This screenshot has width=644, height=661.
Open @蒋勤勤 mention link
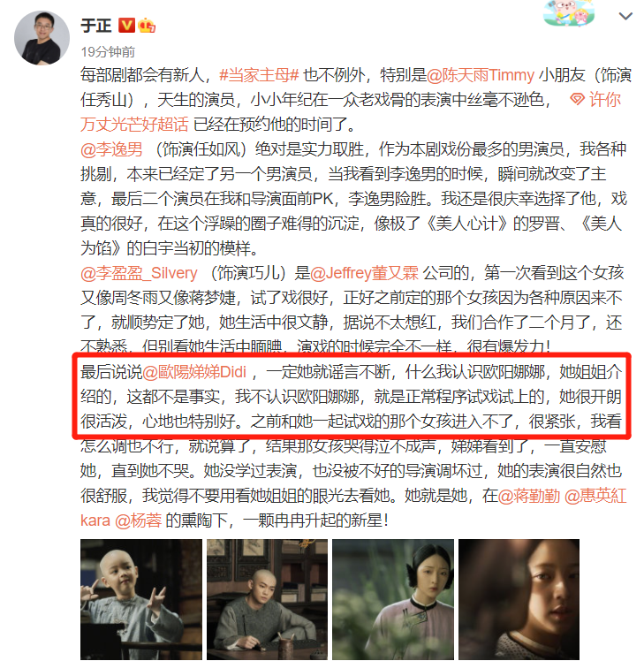tap(528, 496)
